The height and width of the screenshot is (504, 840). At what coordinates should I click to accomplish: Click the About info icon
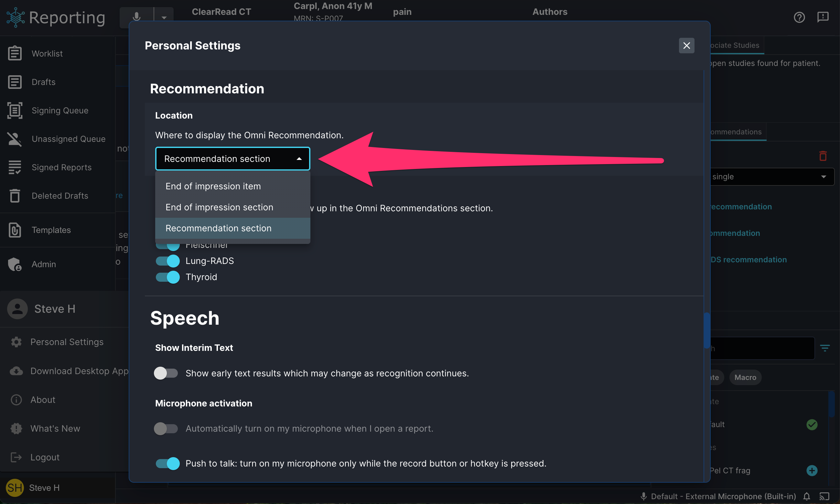pos(16,400)
